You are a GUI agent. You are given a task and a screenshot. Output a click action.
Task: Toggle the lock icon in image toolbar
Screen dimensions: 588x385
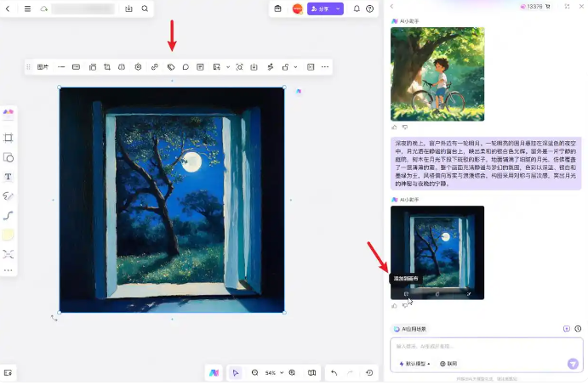(x=285, y=66)
